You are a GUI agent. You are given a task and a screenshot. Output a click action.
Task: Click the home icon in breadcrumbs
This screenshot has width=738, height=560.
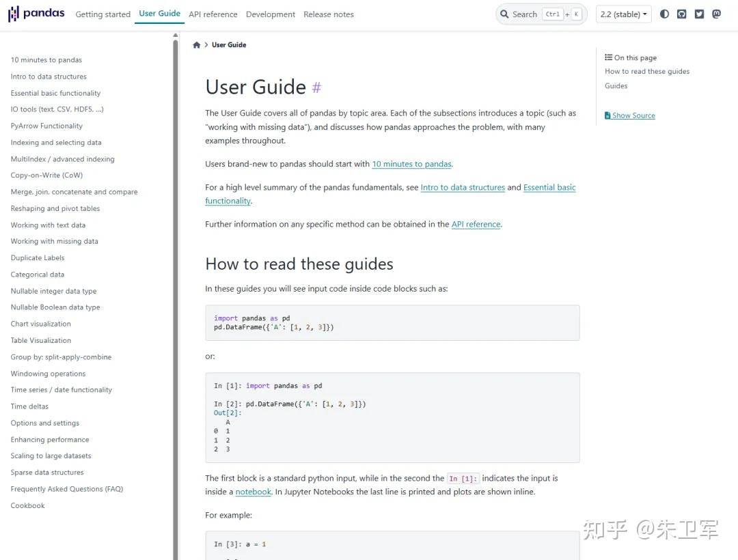pos(197,45)
